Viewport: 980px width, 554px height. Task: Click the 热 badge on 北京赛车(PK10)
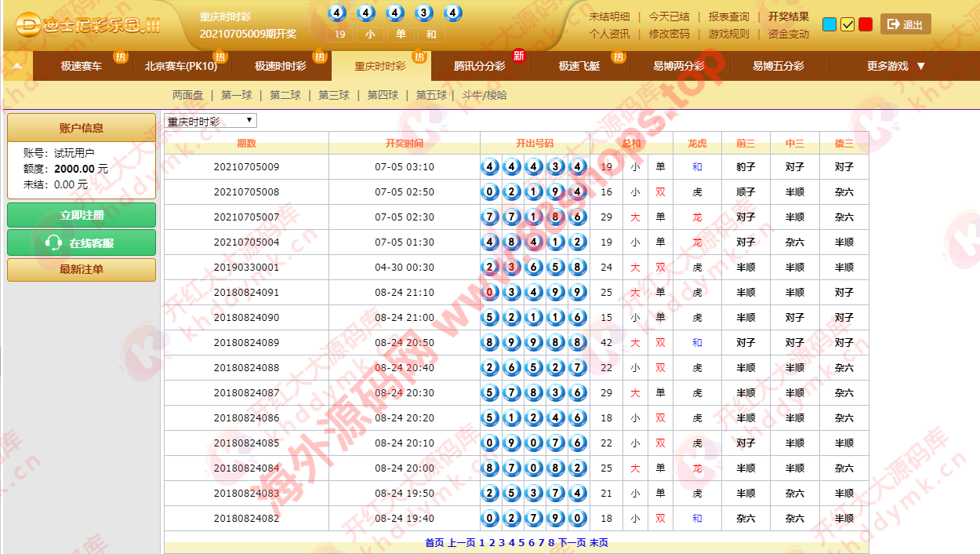220,56
